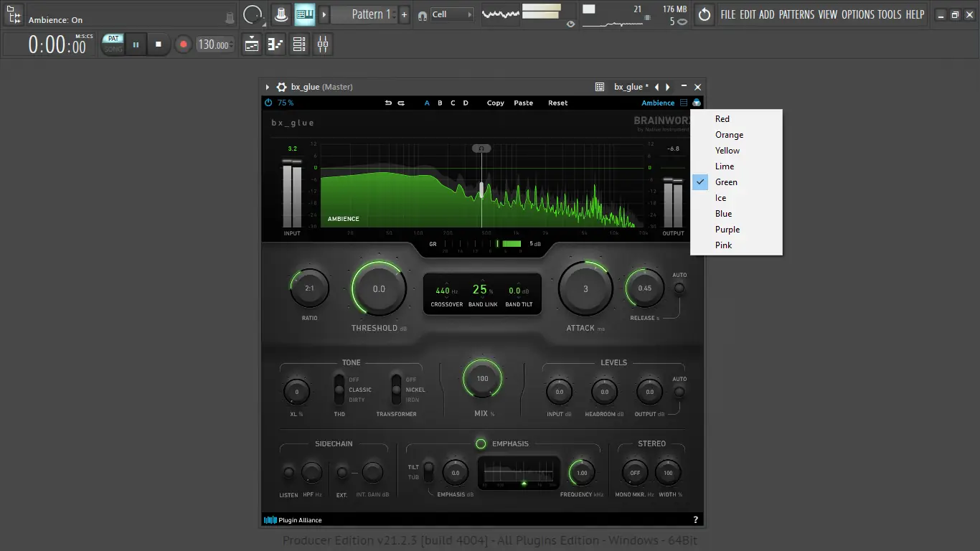
Task: Add a new pattern with the plus button
Action: [404, 14]
